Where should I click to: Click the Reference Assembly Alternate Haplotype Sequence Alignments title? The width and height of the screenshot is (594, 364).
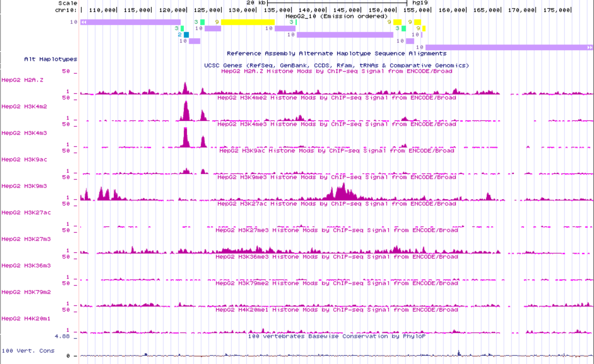337,53
